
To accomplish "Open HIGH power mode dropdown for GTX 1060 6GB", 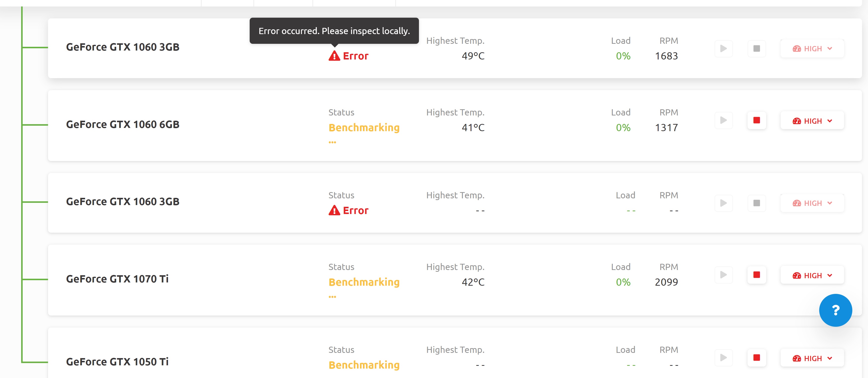I will pos(812,121).
